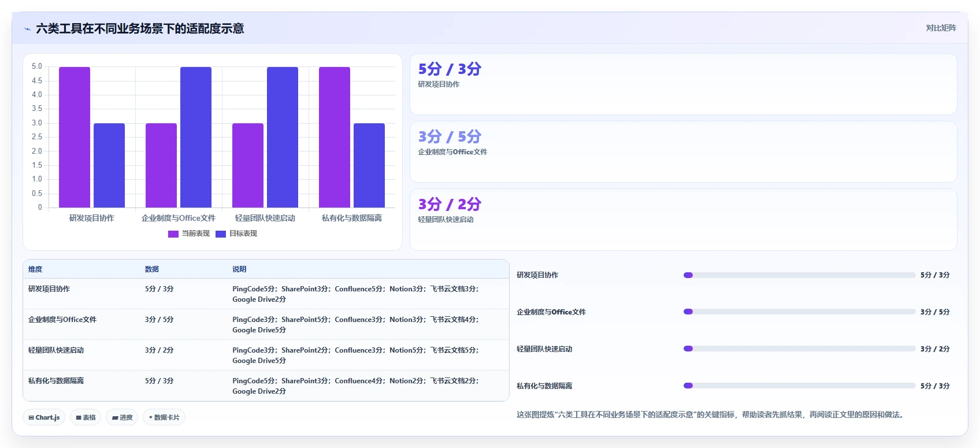Select the 研发项目协作 table row name
Image resolution: width=980 pixels, height=448 pixels.
49,289
